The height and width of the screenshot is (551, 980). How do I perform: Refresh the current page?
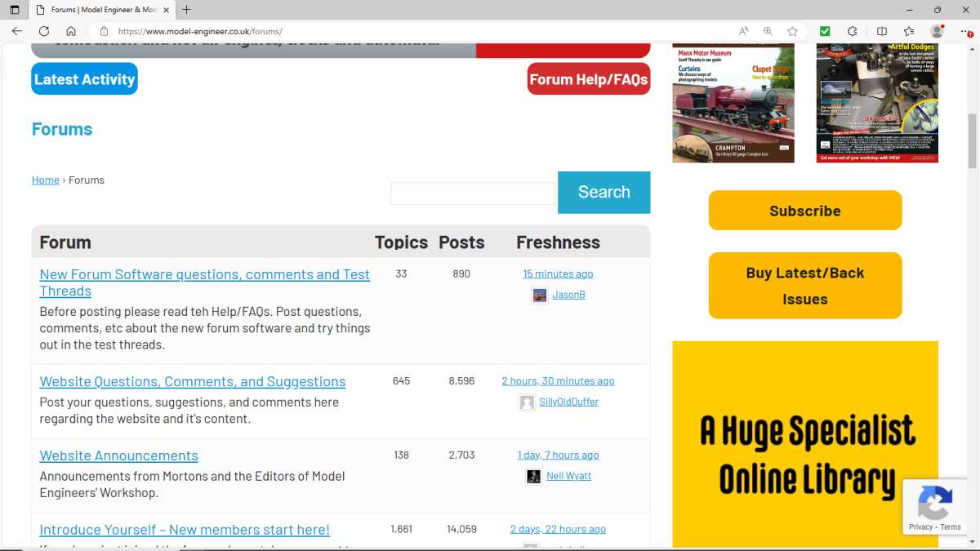coord(44,31)
